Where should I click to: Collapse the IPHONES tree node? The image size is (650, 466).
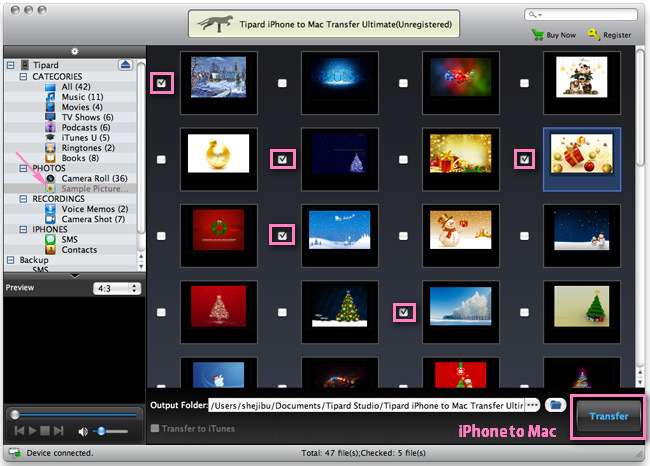(x=24, y=229)
